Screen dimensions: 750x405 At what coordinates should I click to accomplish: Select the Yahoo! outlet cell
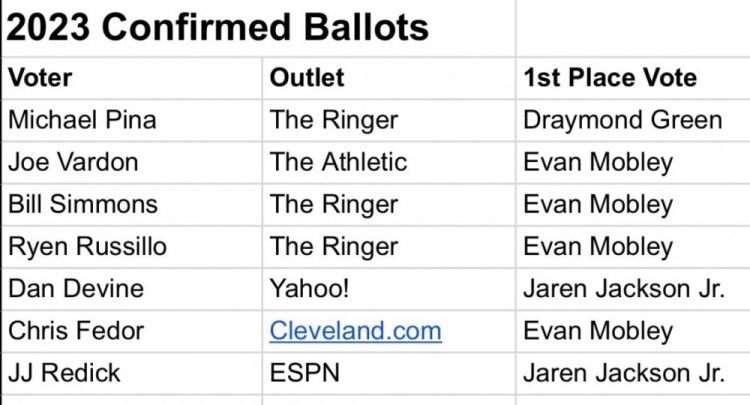point(389,289)
